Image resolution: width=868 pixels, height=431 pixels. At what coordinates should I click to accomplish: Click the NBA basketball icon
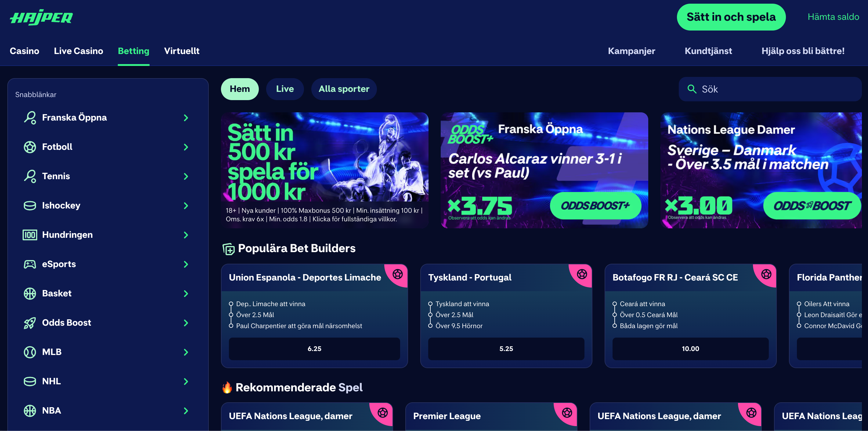click(30, 411)
